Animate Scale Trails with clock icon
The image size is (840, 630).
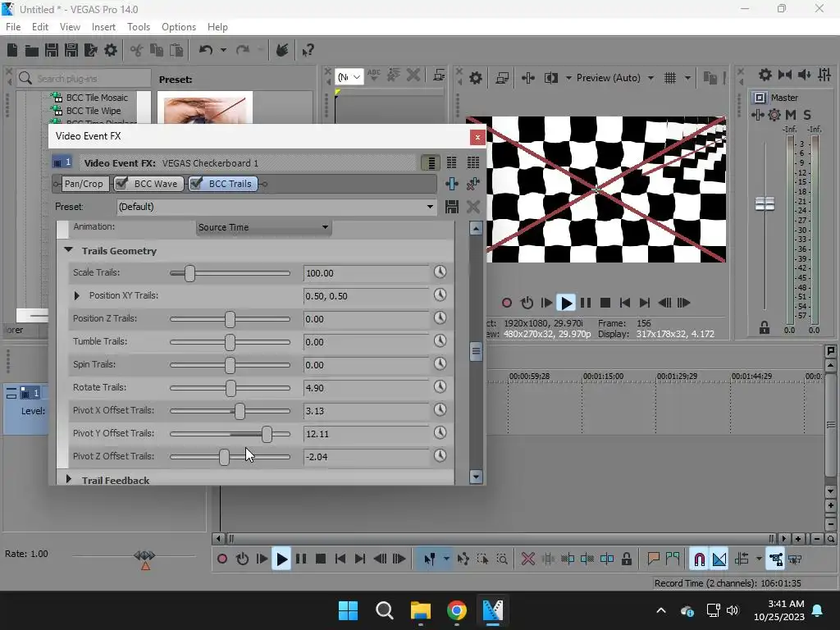(x=440, y=272)
